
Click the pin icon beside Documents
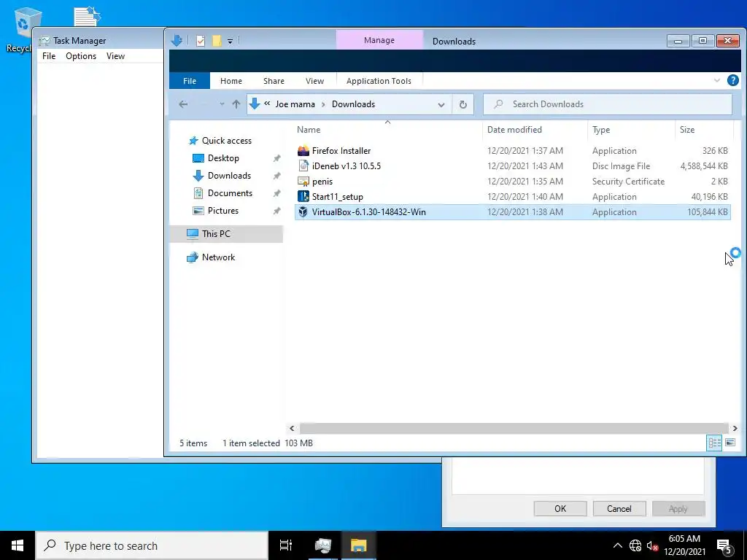tap(276, 193)
